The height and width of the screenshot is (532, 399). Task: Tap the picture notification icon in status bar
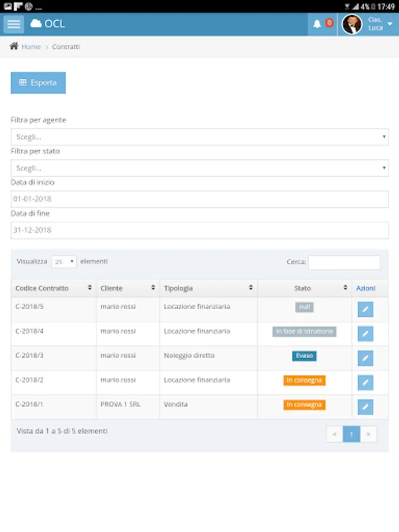coord(8,7)
